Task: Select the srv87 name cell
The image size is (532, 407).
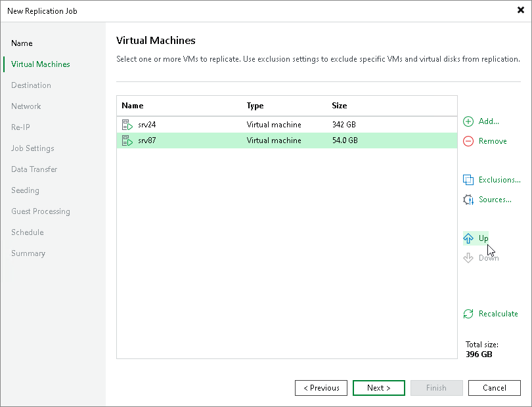Action: (x=147, y=140)
